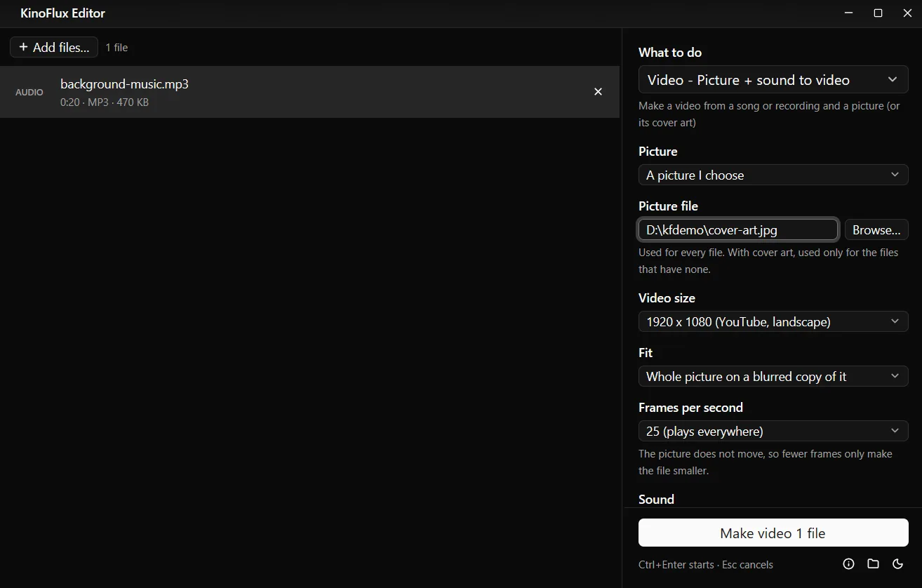Open the info/about icon
Viewport: 922px width, 588px height.
pos(848,564)
